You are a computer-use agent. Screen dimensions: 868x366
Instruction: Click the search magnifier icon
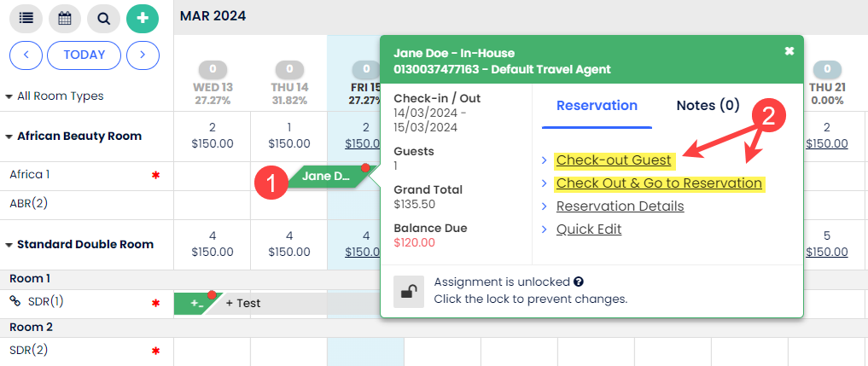point(103,18)
